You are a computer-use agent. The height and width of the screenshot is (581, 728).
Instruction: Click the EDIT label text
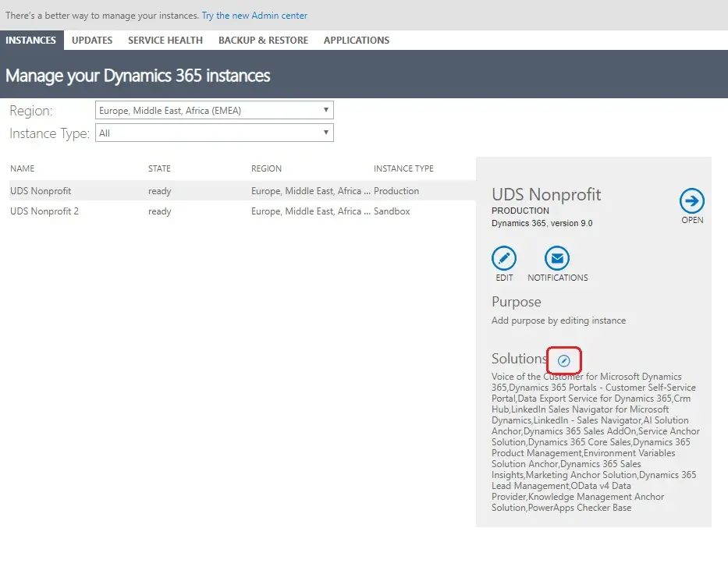pyautogui.click(x=504, y=278)
